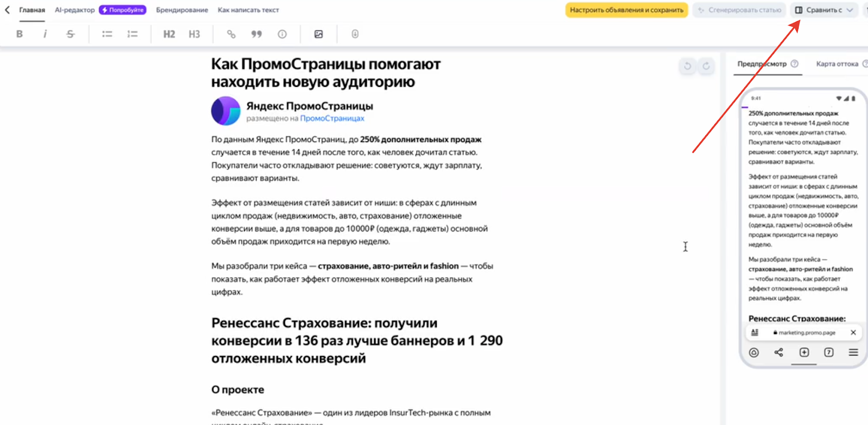Viewport: 868px width, 425px height.
Task: Insert a bulleted list
Action: pos(107,34)
